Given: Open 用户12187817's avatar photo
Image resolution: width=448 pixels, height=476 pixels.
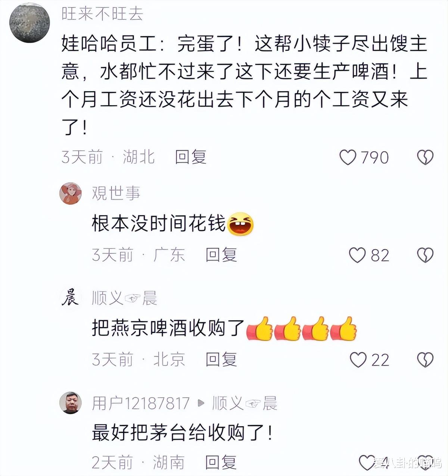Looking at the screenshot, I should (71, 403).
